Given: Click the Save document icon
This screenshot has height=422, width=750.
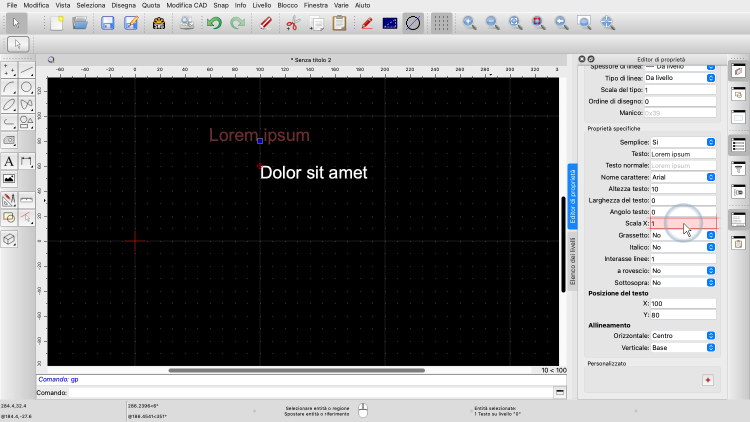Looking at the screenshot, I should pyautogui.click(x=107, y=22).
